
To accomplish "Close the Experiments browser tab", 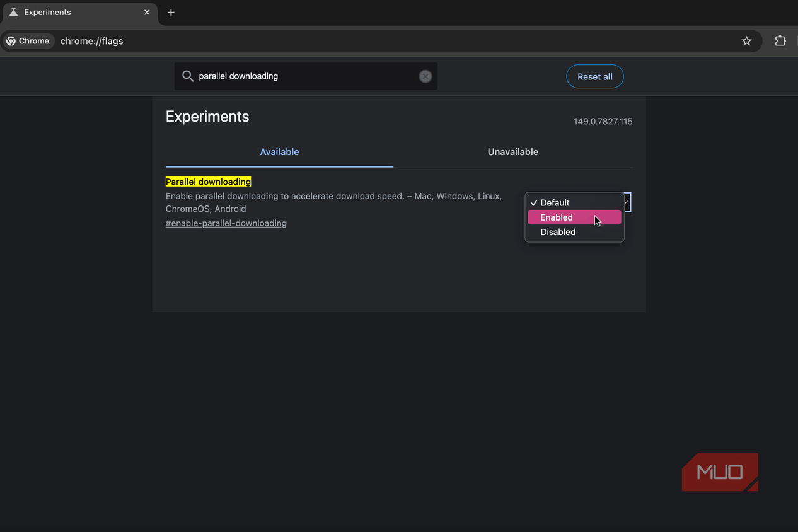I will [147, 13].
